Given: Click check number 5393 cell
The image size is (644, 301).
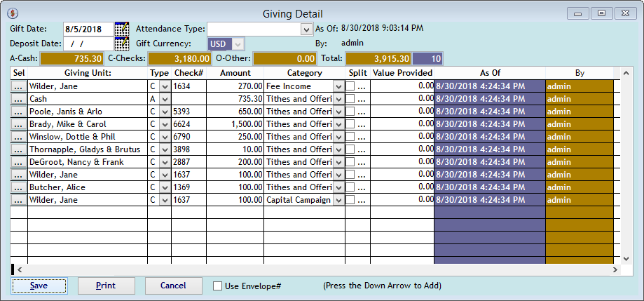Looking at the screenshot, I should pos(189,112).
